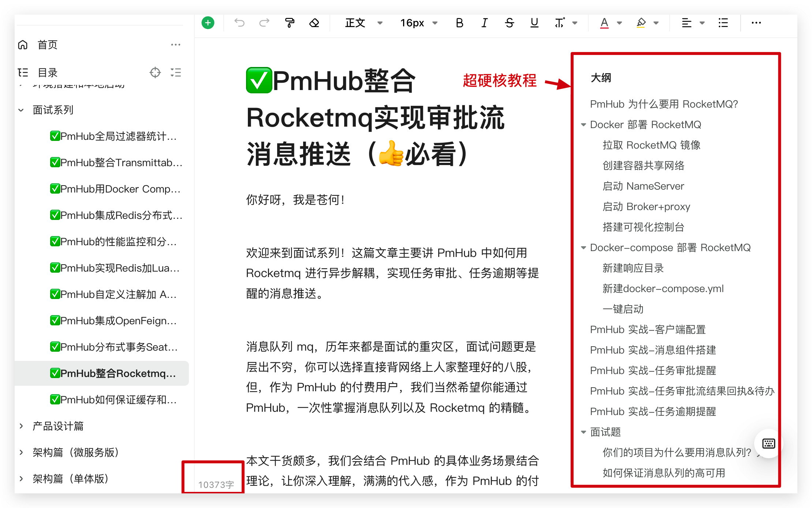Open PmHub全局过滤器统计 document
Screen dimensions: 812x508
pyautogui.click(x=113, y=136)
